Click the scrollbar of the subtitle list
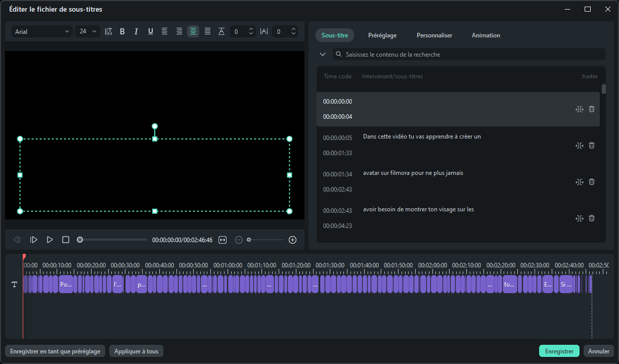This screenshot has height=364, width=619. 604,89
